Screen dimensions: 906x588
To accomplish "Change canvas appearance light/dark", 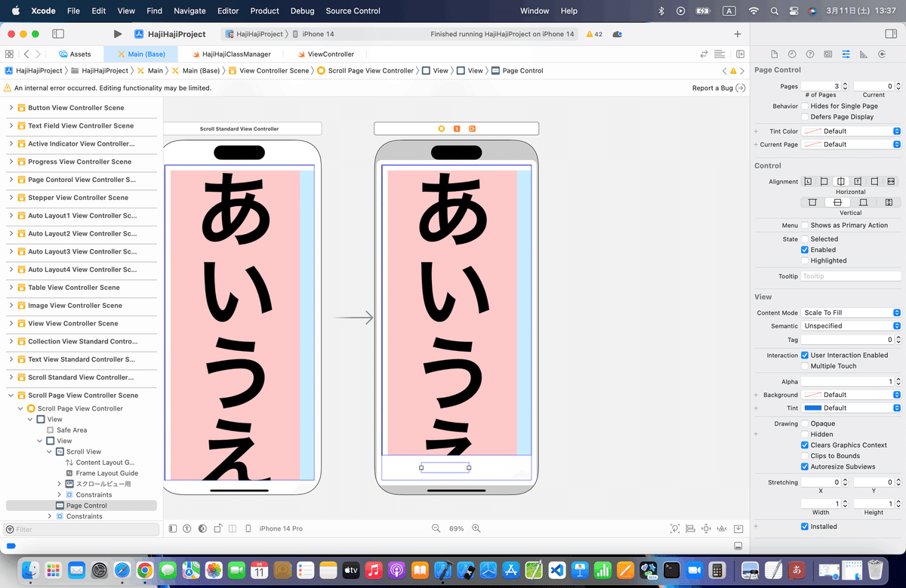I will (x=202, y=528).
